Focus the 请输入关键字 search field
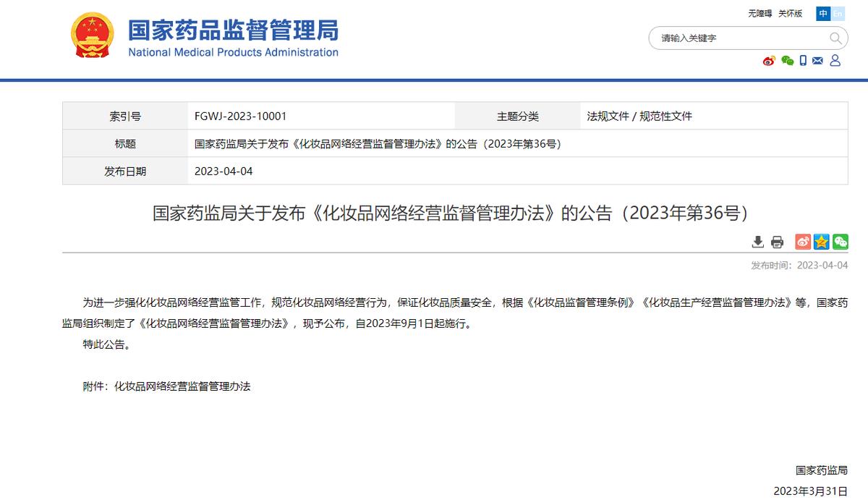This screenshot has width=868, height=500. pos(738,38)
